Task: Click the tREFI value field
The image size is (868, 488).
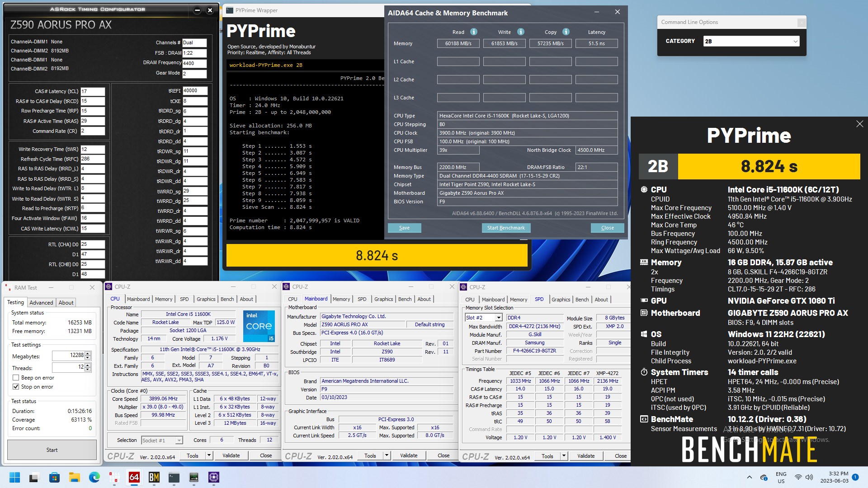Action: tap(194, 91)
